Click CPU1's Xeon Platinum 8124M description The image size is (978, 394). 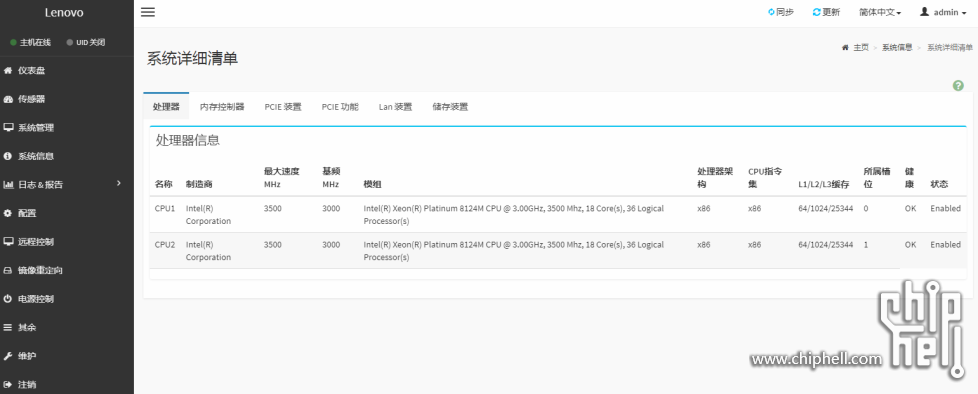point(513,214)
